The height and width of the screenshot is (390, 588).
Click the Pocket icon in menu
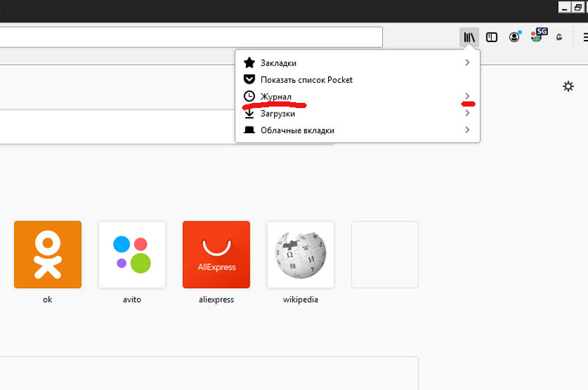250,79
